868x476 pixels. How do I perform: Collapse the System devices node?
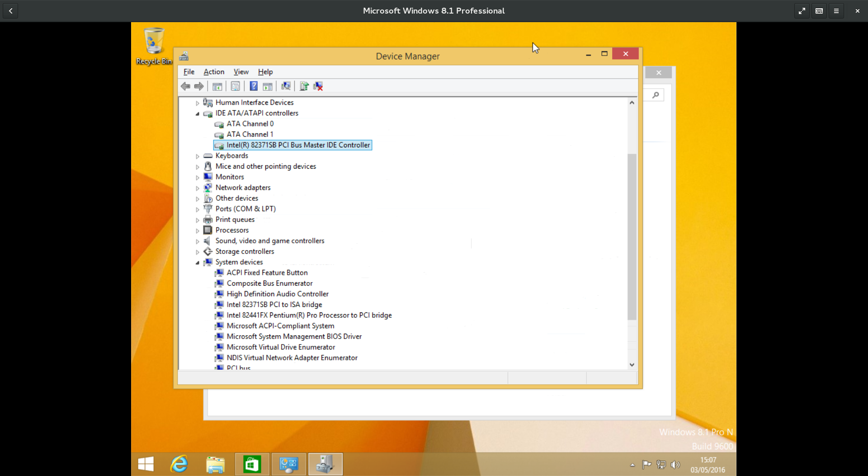pyautogui.click(x=198, y=263)
